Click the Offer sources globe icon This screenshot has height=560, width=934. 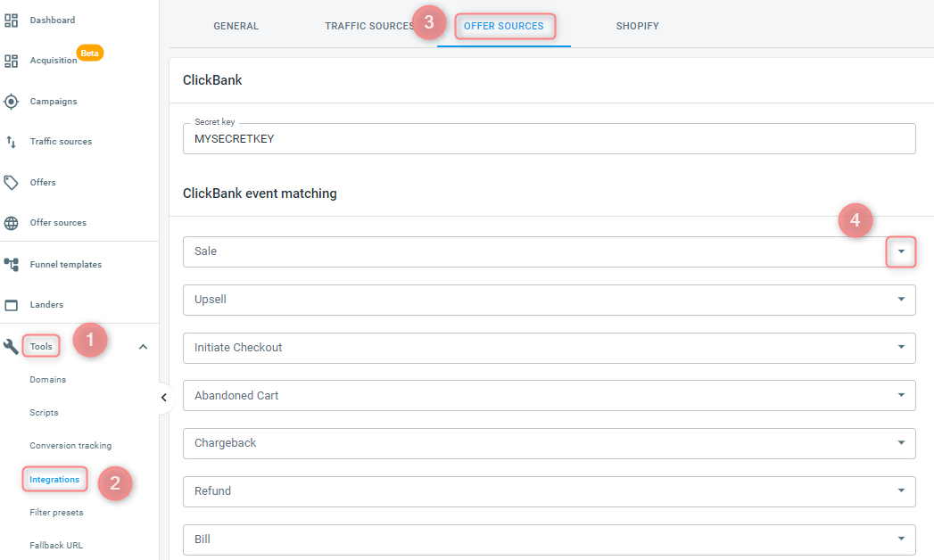[x=11, y=223]
